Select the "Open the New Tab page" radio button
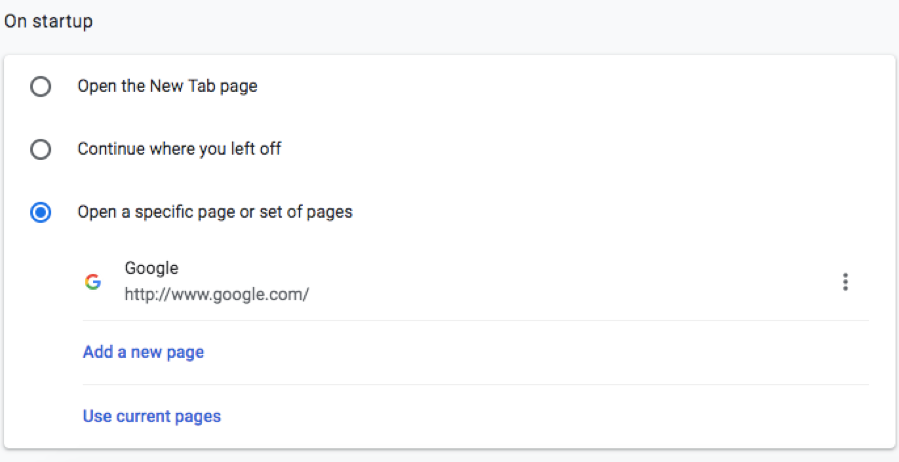Image resolution: width=899 pixels, height=462 pixels. [41, 87]
